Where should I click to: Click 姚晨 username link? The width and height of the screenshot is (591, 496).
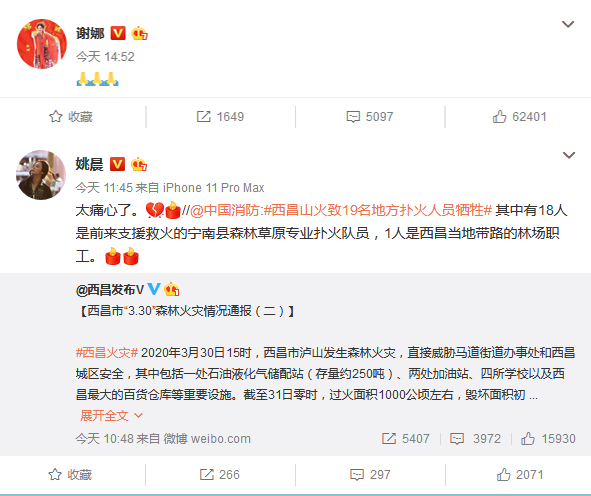(x=89, y=164)
